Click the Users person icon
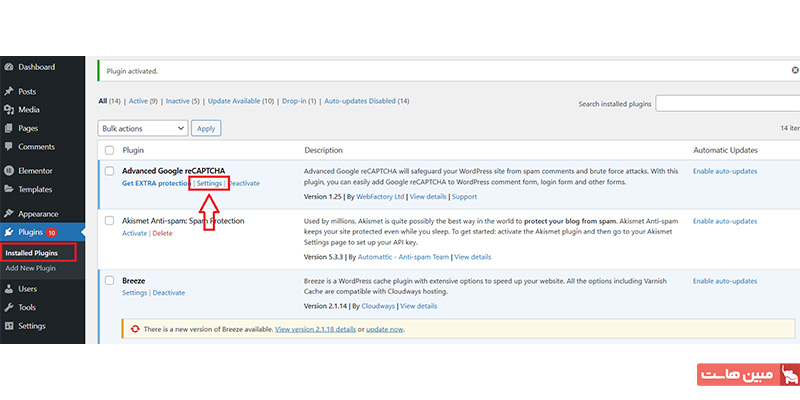Viewport: 800px width, 400px height. 8,289
